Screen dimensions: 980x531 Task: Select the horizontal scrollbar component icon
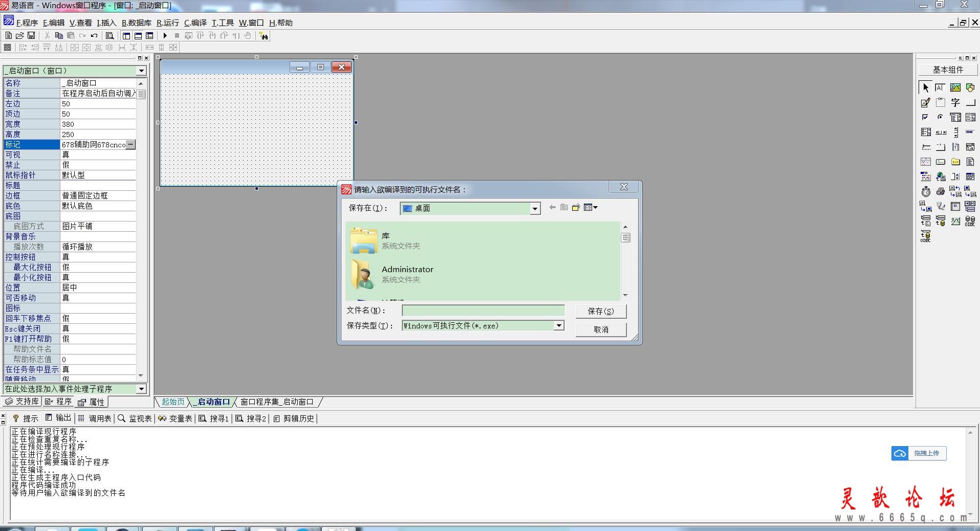(x=940, y=132)
